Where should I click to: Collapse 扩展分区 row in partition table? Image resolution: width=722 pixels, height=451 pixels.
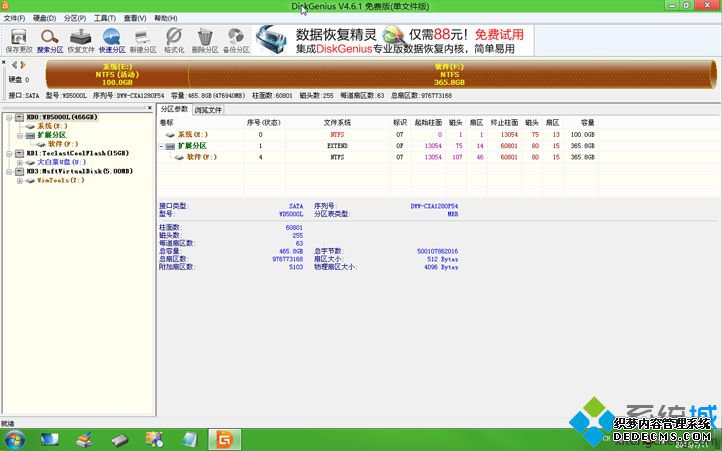pos(162,146)
